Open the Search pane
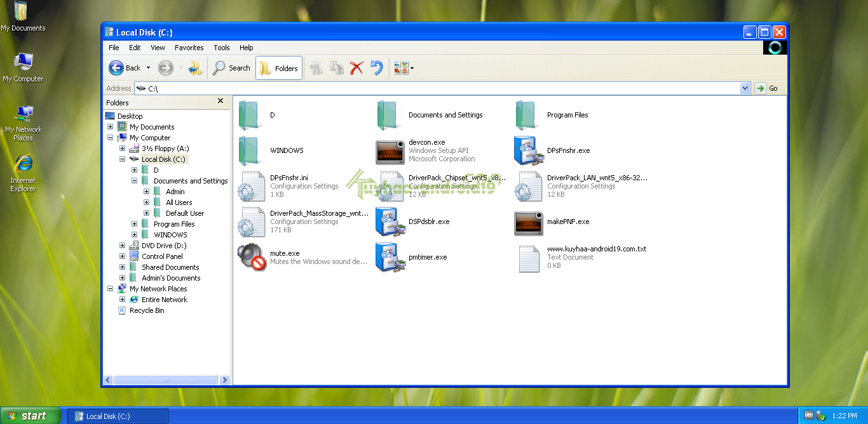868x424 pixels. [x=232, y=68]
